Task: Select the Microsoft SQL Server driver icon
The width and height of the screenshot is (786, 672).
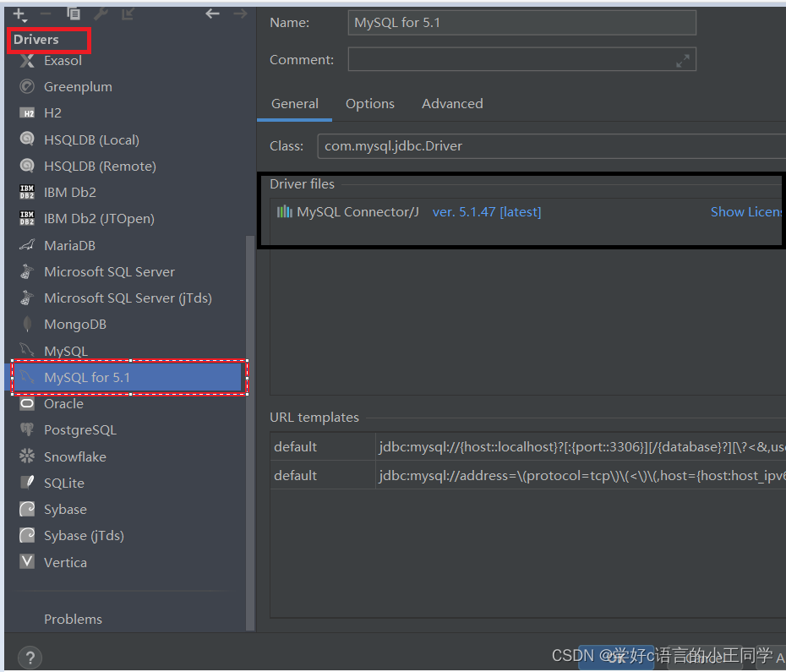Action: click(x=27, y=272)
